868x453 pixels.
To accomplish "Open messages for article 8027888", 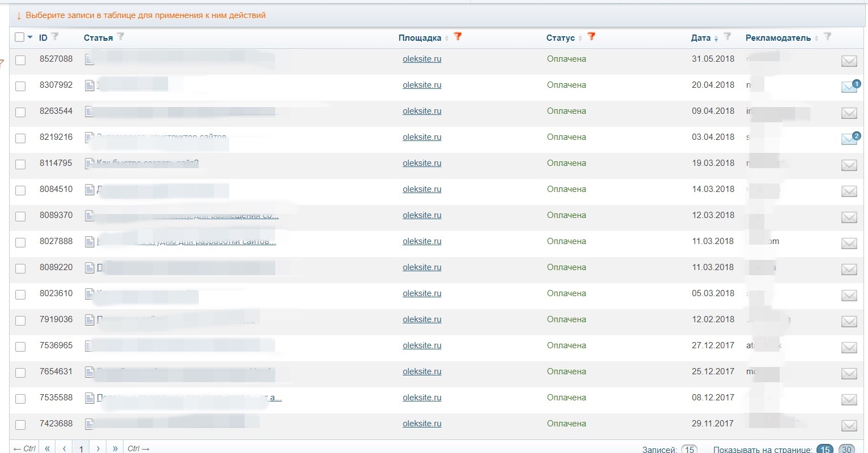I will (849, 243).
